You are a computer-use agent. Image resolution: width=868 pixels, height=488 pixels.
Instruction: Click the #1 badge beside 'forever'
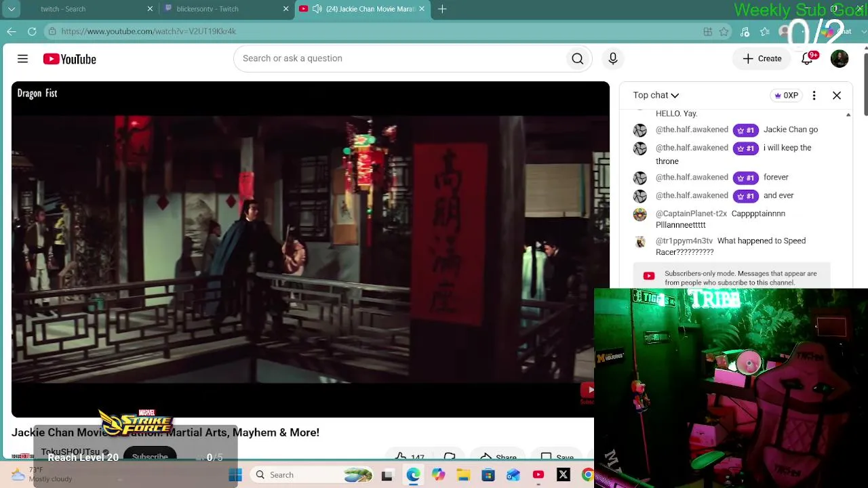[746, 178]
